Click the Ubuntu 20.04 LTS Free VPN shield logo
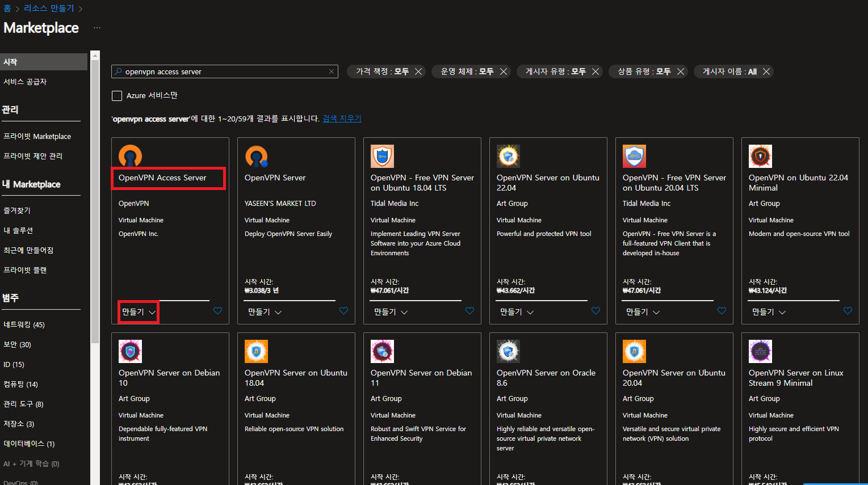This screenshot has height=485, width=868. [634, 156]
